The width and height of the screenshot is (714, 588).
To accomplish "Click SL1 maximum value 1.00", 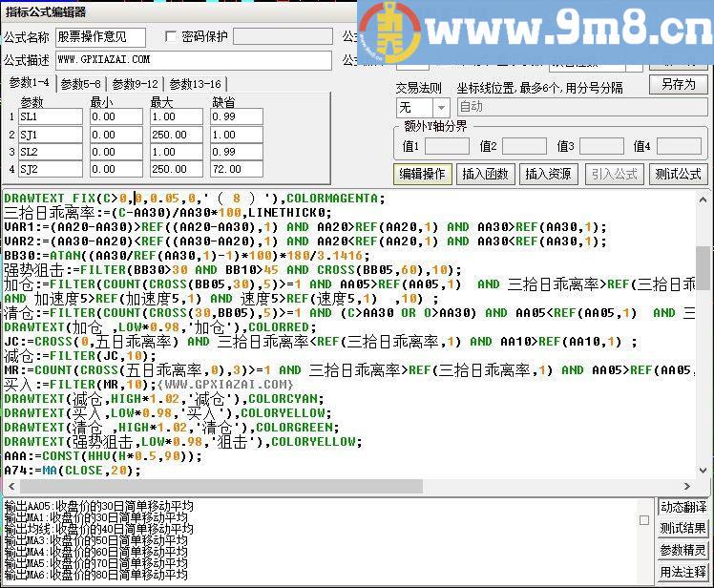I will [x=177, y=116].
